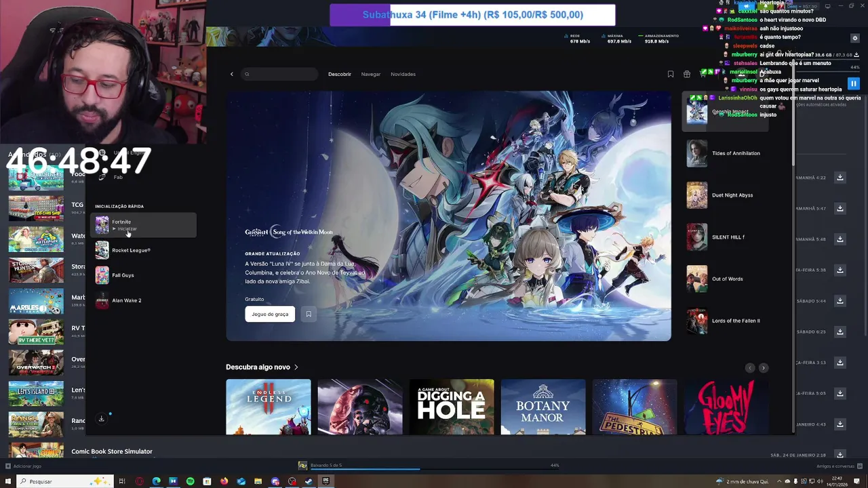
Task: Launch Fortnite from quick launch list
Action: click(x=143, y=225)
